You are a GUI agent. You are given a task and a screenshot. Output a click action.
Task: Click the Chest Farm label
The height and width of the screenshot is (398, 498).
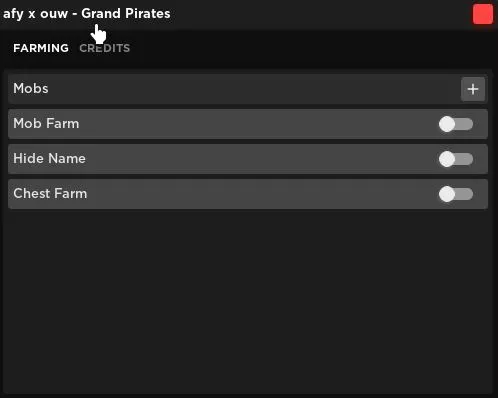click(x=50, y=194)
